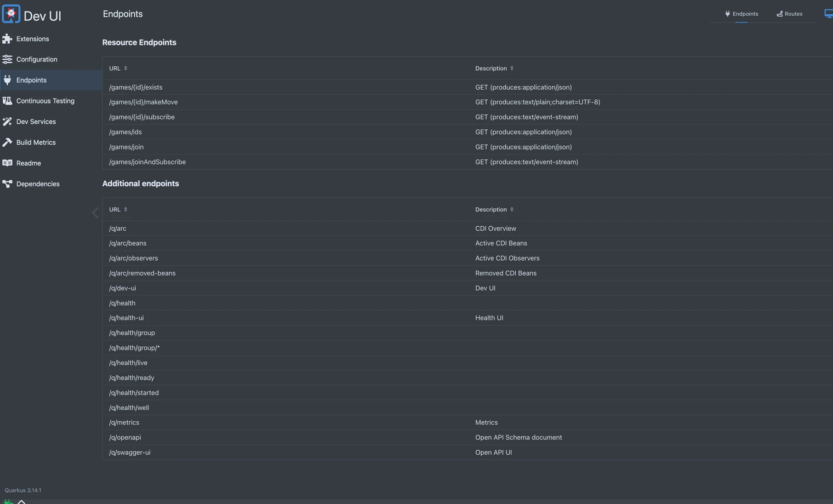Collapse the sidebar with the chevron arrow
The height and width of the screenshot is (504, 833).
pos(95,213)
